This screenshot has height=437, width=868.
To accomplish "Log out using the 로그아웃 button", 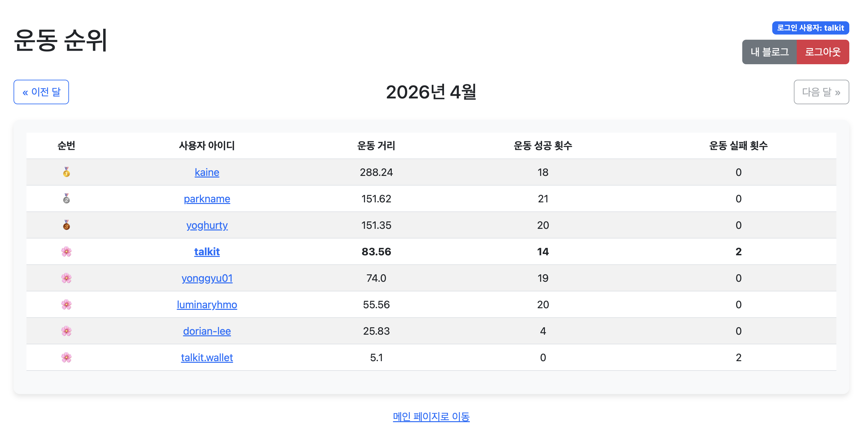I will point(823,52).
